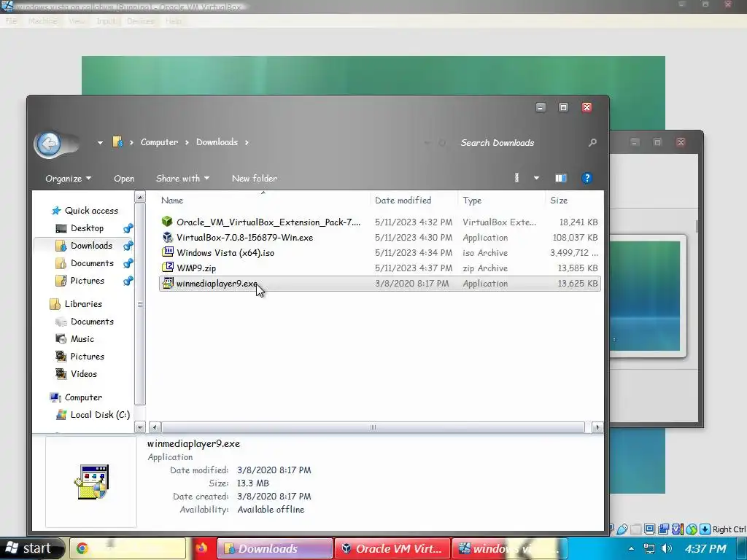747x560 pixels.
Task: Click navigation pane scroll down arrow
Action: pos(140,427)
